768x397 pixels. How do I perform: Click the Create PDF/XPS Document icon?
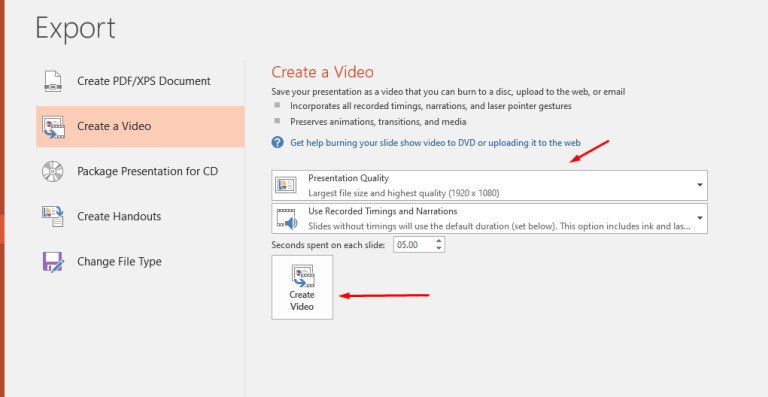coord(53,81)
